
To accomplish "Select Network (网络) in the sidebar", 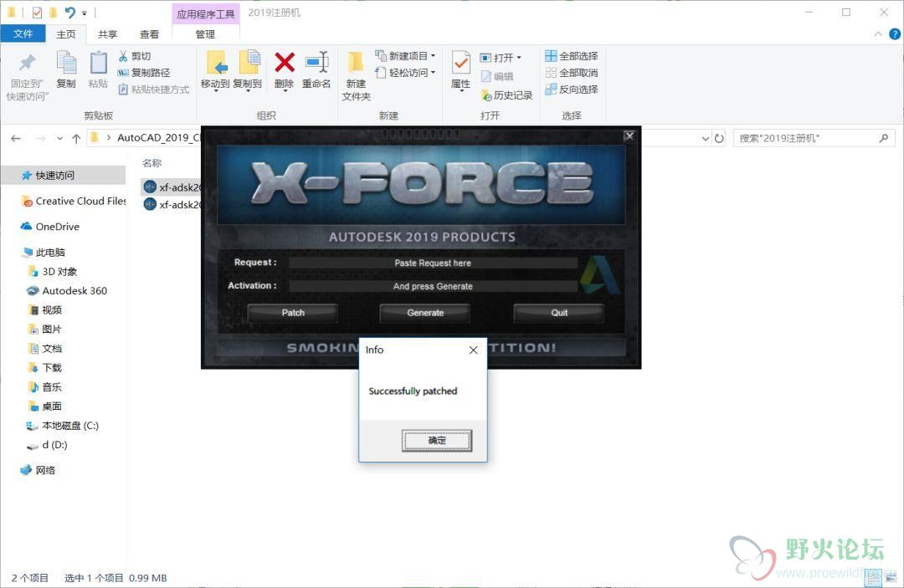I will coord(38,470).
